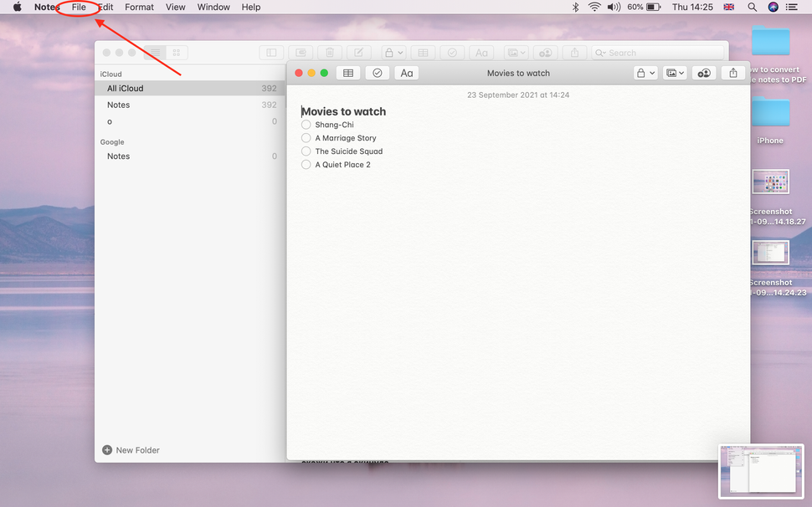Click the Aa format icon in main Notes window
This screenshot has width=812, height=507.
481,53
